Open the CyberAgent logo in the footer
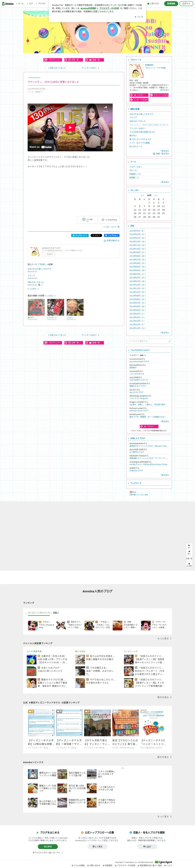 pyautogui.click(x=163, y=862)
